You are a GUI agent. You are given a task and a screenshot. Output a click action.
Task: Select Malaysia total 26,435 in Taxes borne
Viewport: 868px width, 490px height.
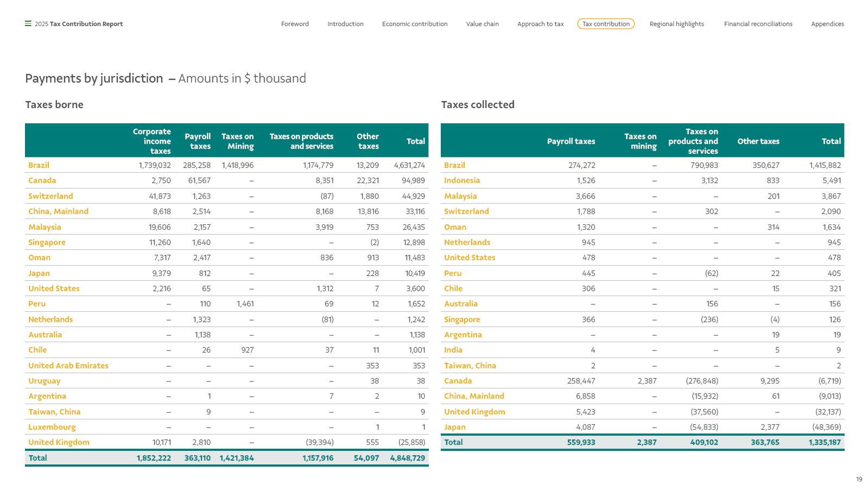(414, 227)
